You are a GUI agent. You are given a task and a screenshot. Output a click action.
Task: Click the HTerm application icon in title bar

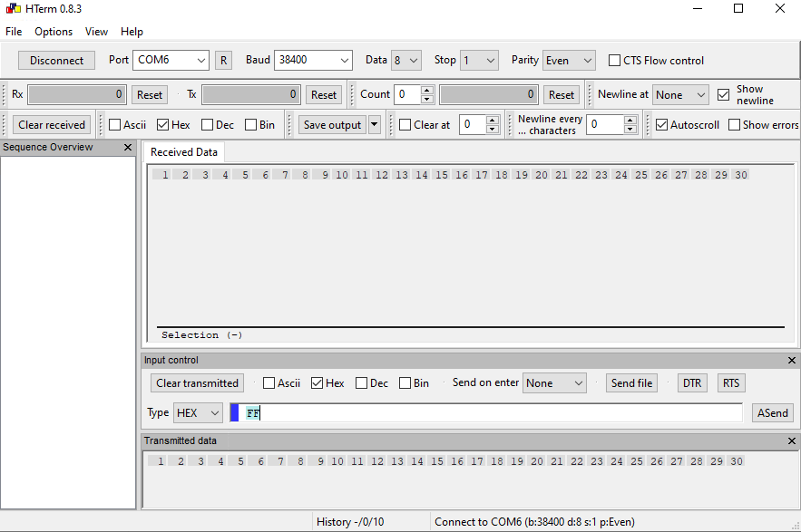tap(14, 9)
